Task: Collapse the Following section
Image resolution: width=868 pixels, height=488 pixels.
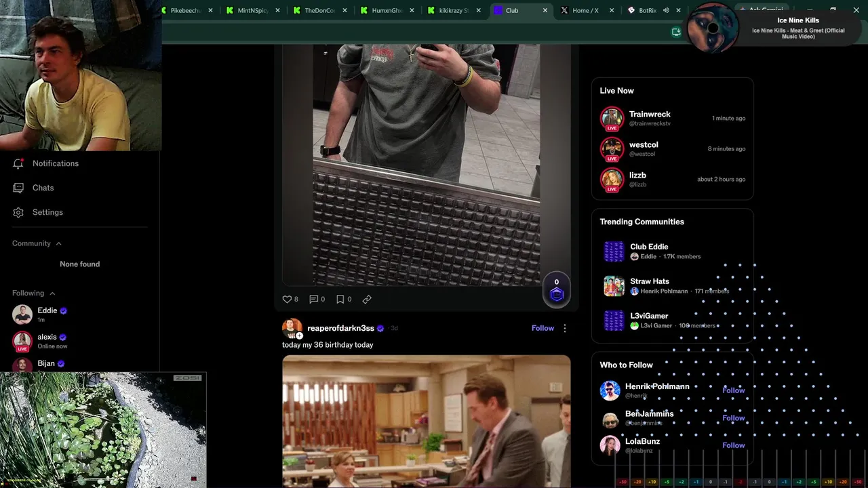Action: [52, 293]
